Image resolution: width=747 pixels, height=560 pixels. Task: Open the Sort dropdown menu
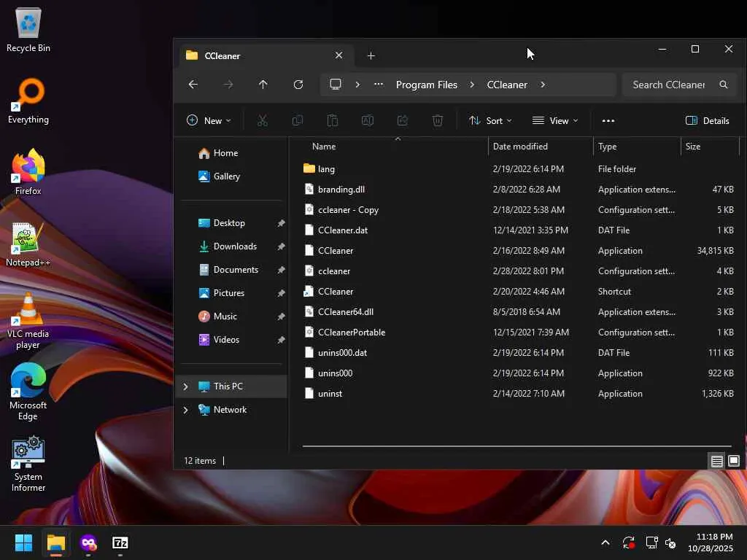tap(490, 121)
